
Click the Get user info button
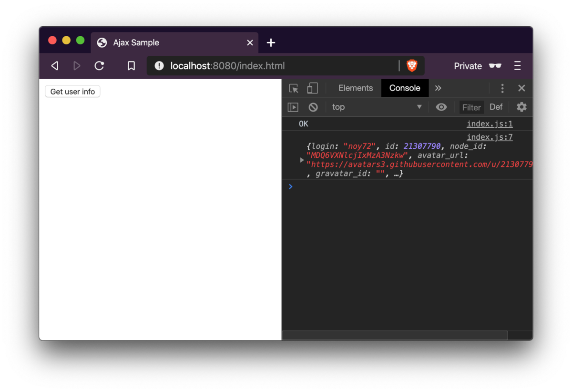[x=72, y=92]
